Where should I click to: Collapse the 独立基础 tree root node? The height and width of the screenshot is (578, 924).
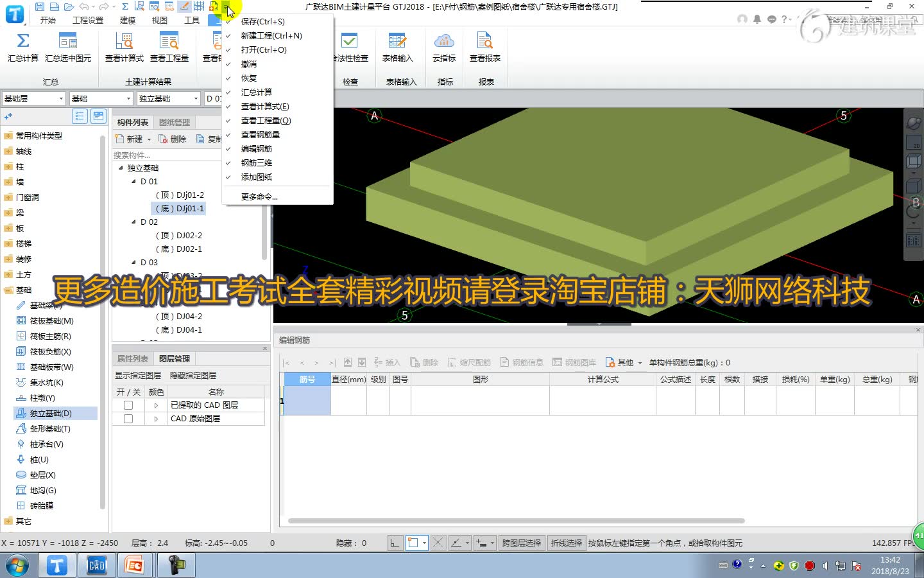tap(121, 168)
